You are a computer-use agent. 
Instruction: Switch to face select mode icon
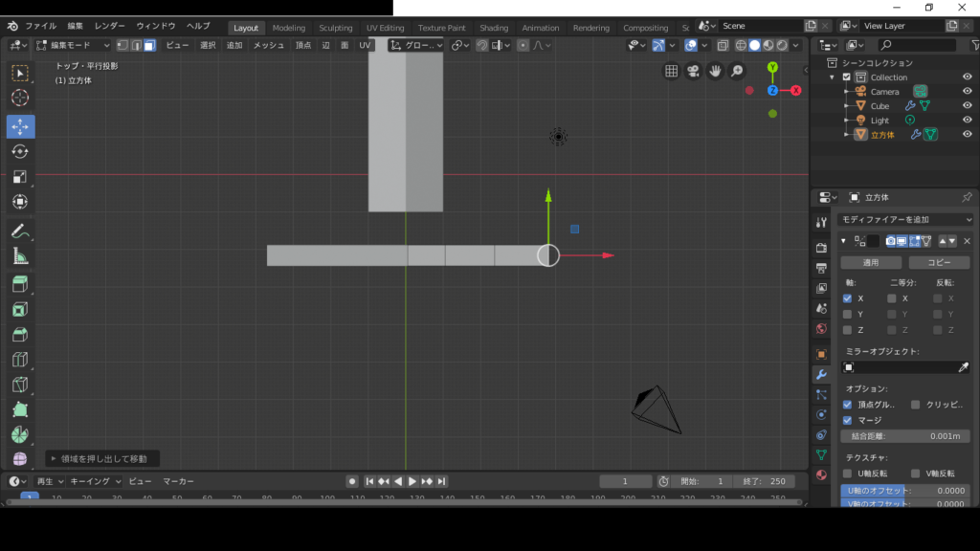click(149, 45)
